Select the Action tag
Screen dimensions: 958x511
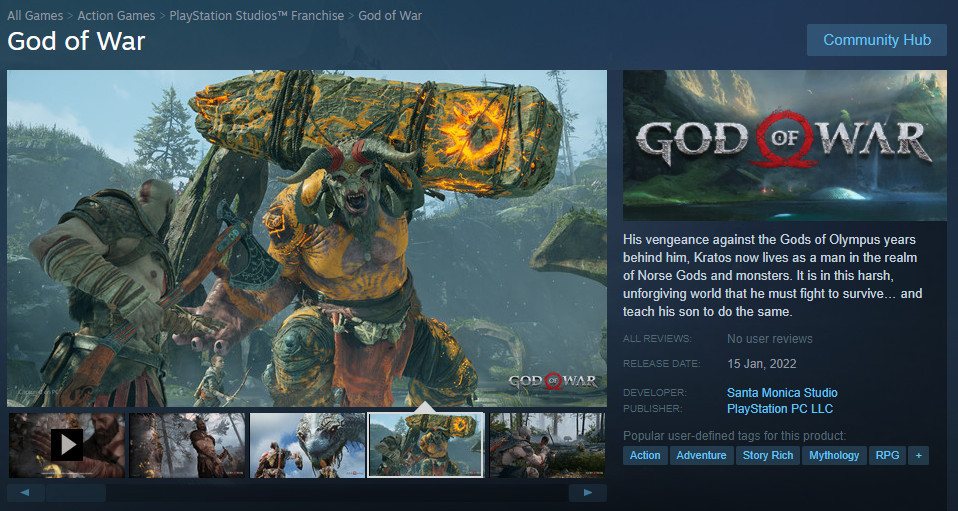pyautogui.click(x=645, y=455)
